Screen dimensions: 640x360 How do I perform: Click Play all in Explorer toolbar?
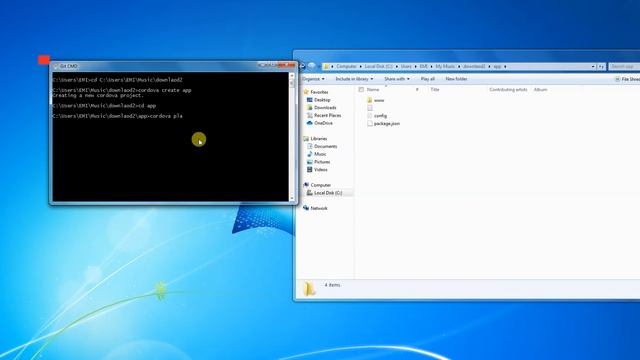tap(427, 79)
